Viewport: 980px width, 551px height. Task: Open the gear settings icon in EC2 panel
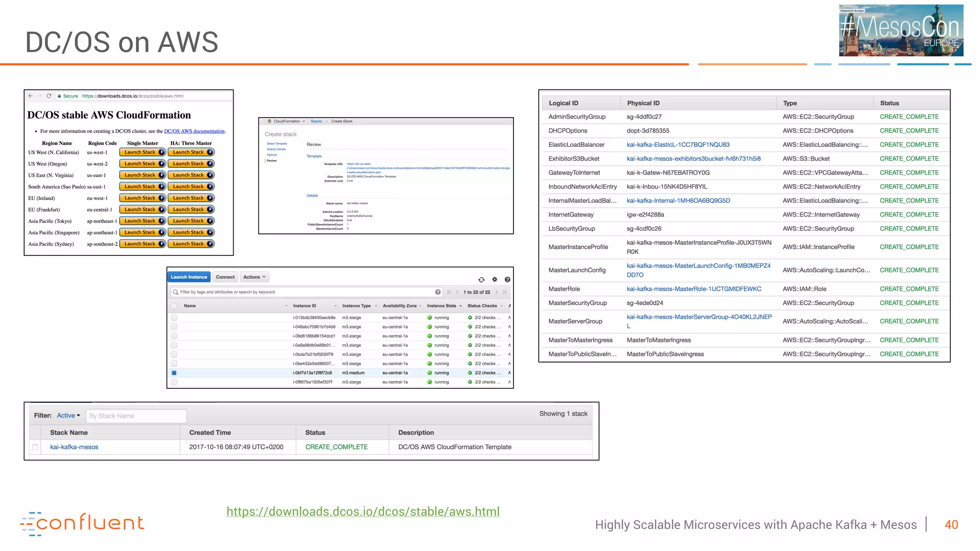tap(495, 279)
